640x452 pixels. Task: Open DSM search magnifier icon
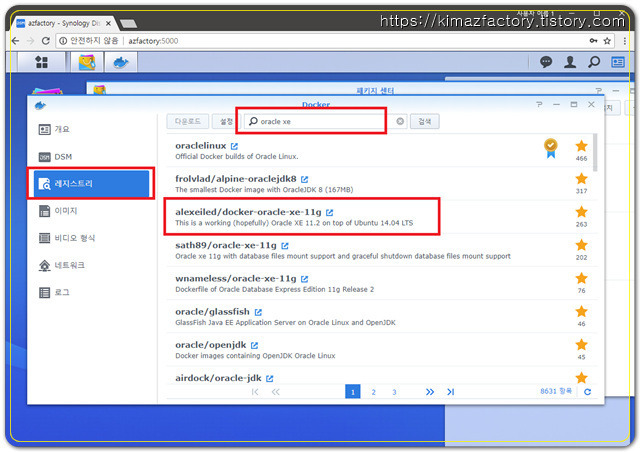pos(594,62)
